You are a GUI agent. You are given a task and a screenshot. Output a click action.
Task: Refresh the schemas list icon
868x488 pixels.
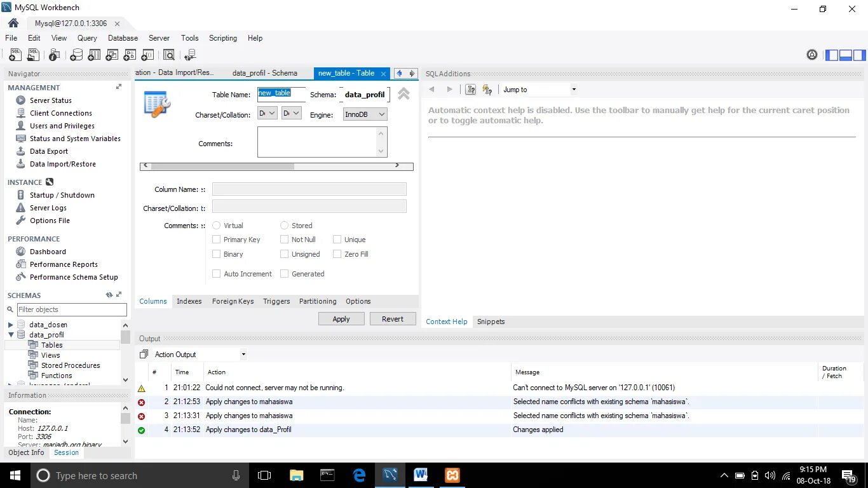point(109,295)
